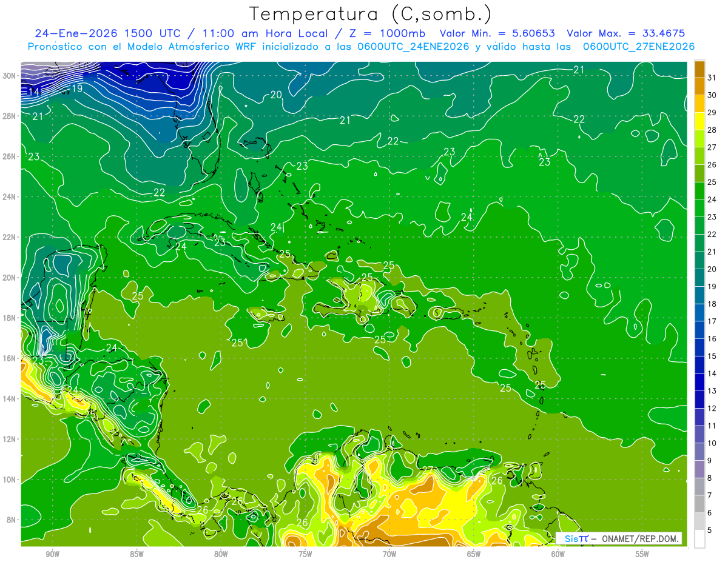Click the 24N latitude axis label
The height and width of the screenshot is (562, 728).
[x=10, y=197]
